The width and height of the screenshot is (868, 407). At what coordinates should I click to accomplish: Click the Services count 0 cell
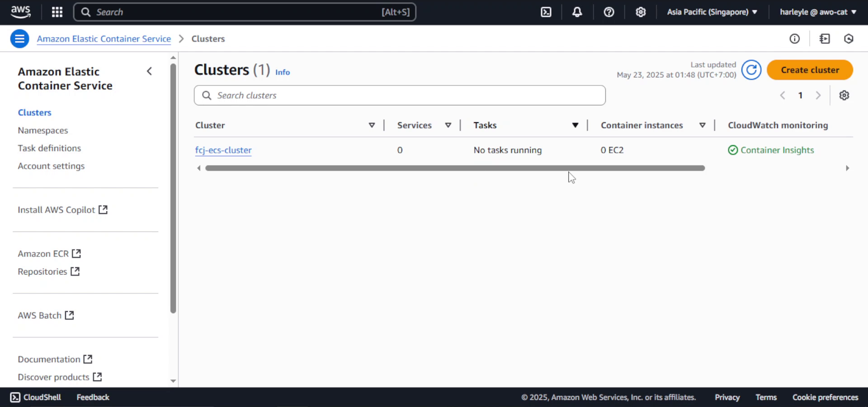(400, 150)
